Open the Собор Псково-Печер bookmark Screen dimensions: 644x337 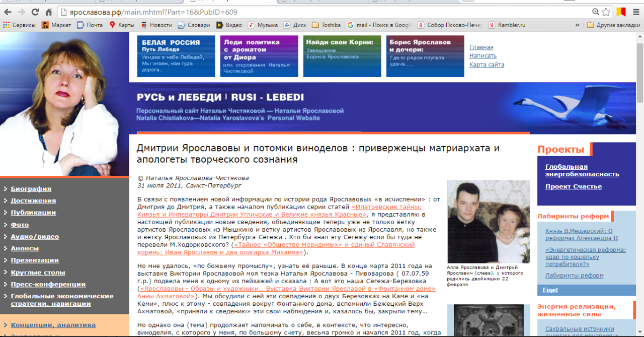pos(450,25)
